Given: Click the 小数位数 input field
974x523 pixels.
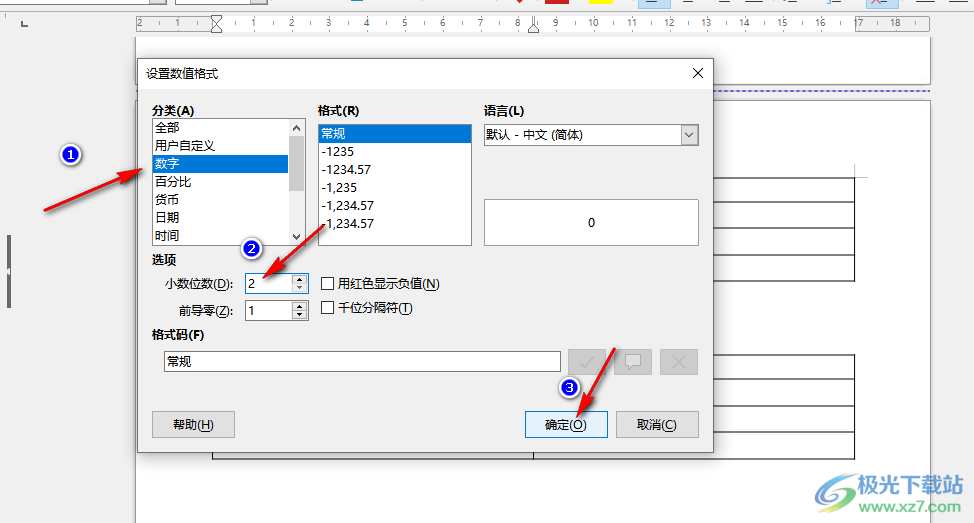Looking at the screenshot, I should (268, 284).
